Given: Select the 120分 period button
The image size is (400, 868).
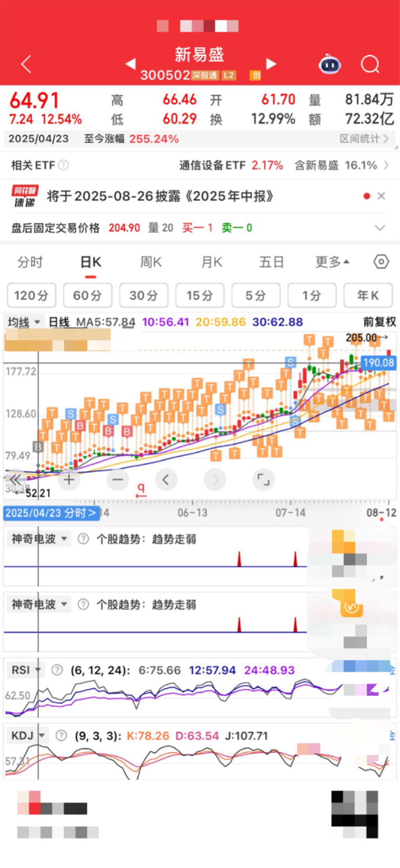Looking at the screenshot, I should 31,296.
